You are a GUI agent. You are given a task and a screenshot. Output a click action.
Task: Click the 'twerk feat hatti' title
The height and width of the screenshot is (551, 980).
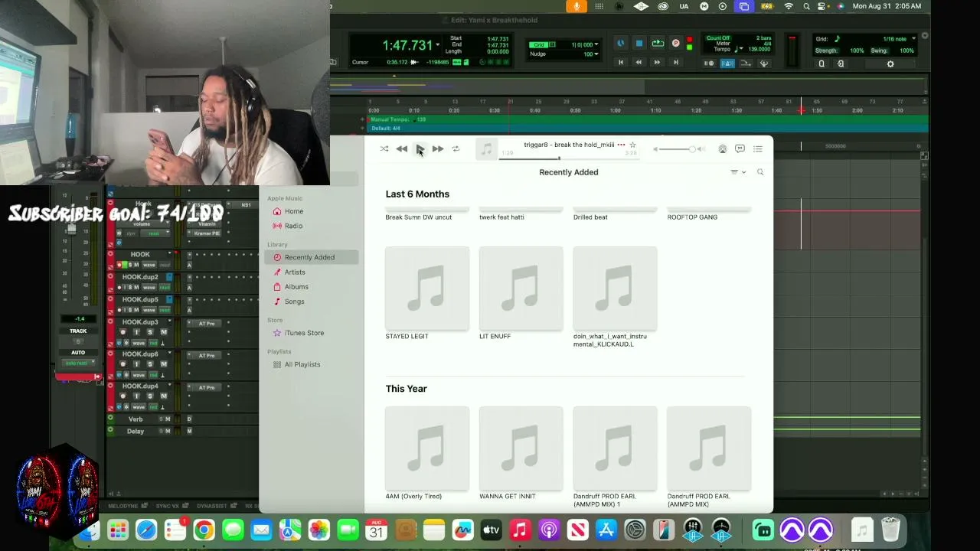coord(501,217)
